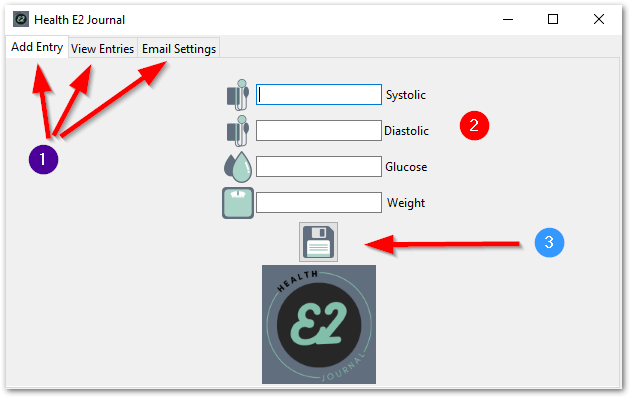Maximize the Health E2 Journal window
This screenshot has width=631, height=398.
pyautogui.click(x=553, y=19)
